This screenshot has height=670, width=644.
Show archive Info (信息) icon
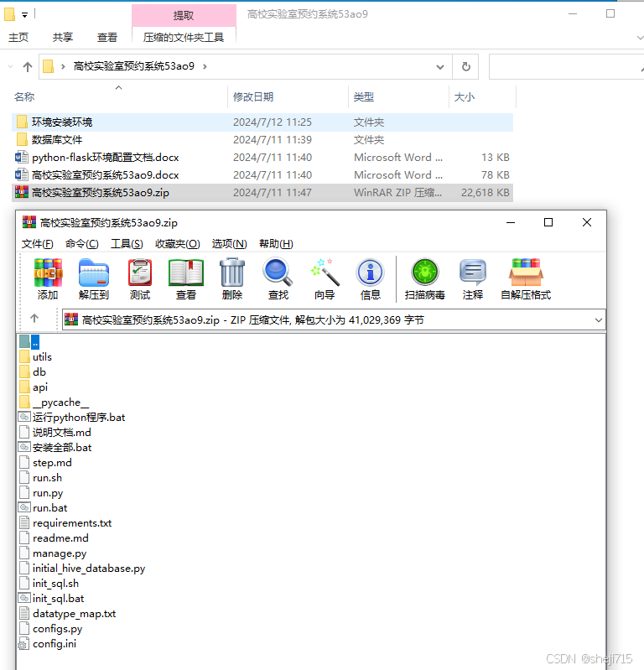(x=370, y=273)
